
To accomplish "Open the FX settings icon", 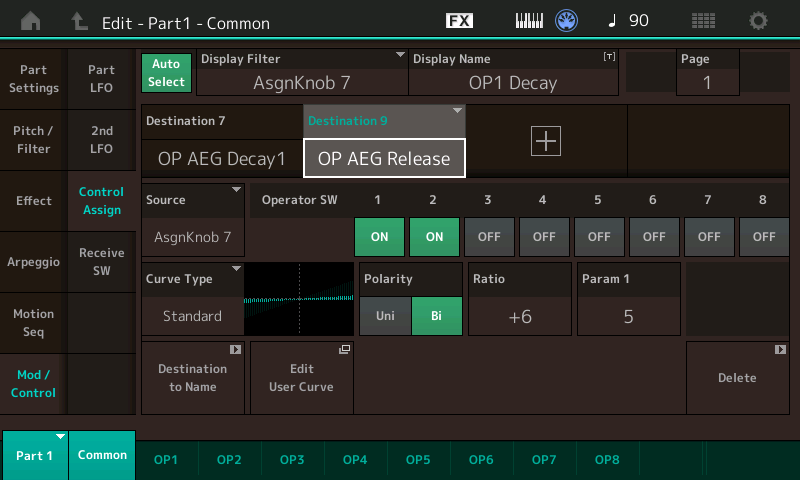I will click(x=459, y=20).
